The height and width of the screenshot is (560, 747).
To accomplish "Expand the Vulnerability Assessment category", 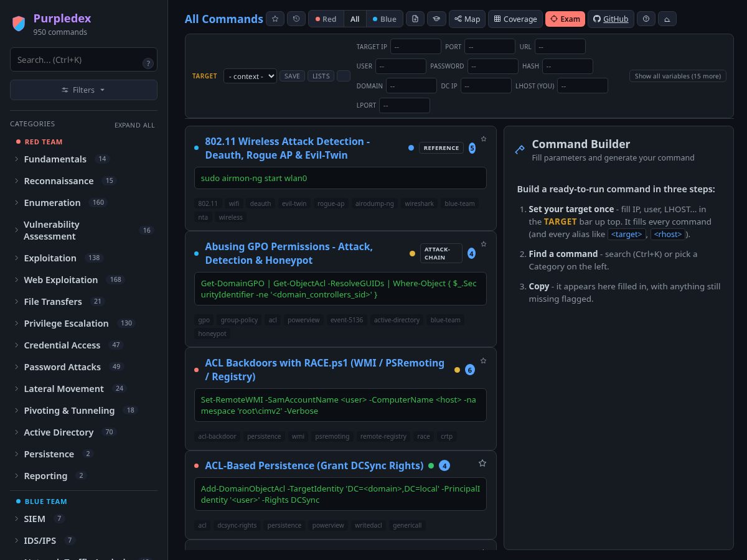I will click(x=83, y=230).
